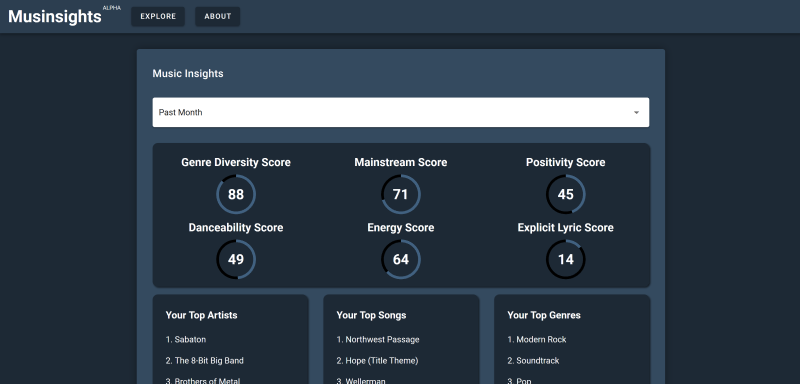Viewport: 800px width, 384px height.
Task: Select genre Pop
Action: (519, 381)
